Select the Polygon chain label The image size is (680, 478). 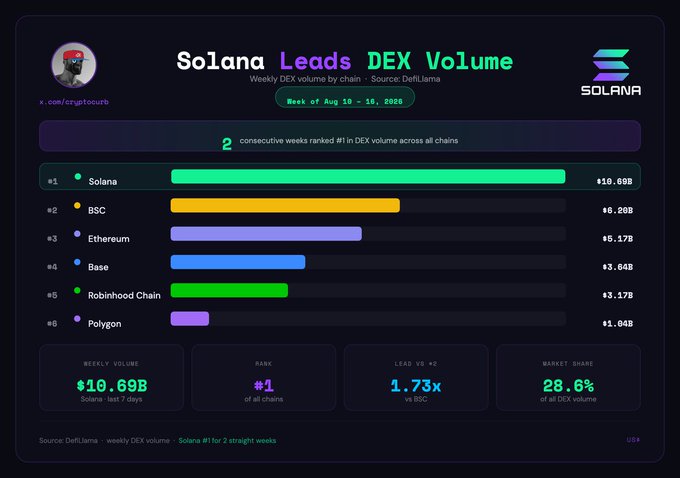click(105, 324)
